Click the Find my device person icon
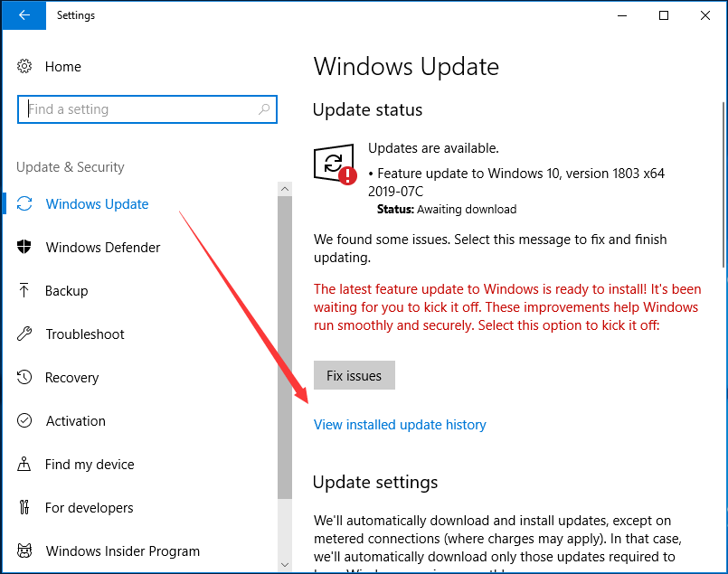Screen dimensions: 728x574 coord(24,464)
